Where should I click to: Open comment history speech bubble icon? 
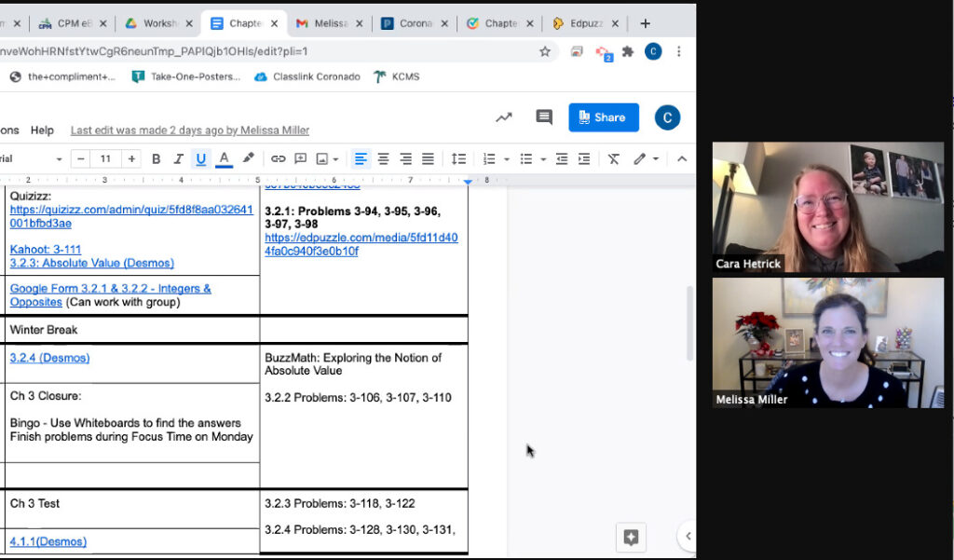544,117
